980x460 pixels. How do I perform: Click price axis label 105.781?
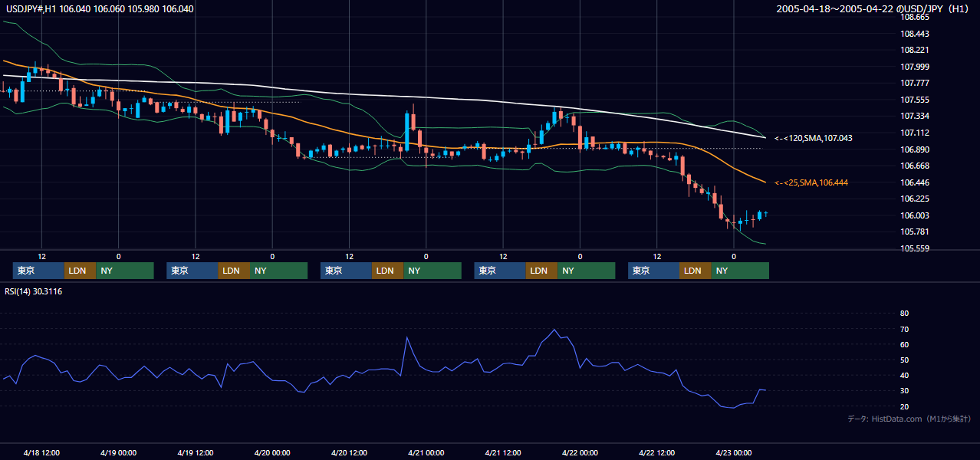click(x=916, y=232)
